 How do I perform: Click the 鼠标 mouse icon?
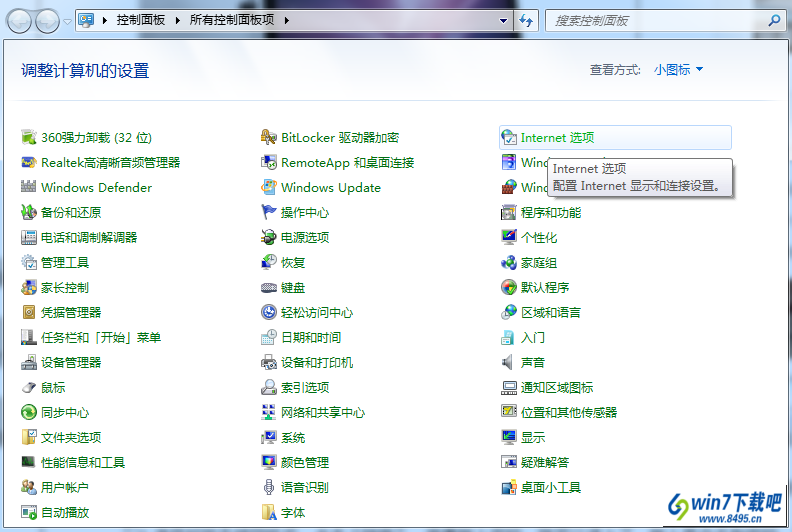[x=29, y=388]
